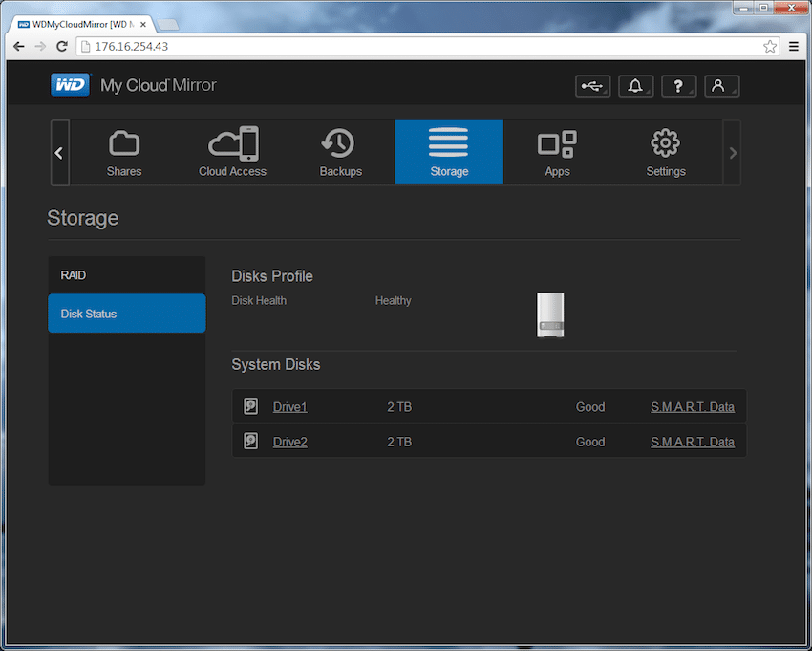Reload the page with browser refresh
Viewport: 812px width, 651px height.
62,47
